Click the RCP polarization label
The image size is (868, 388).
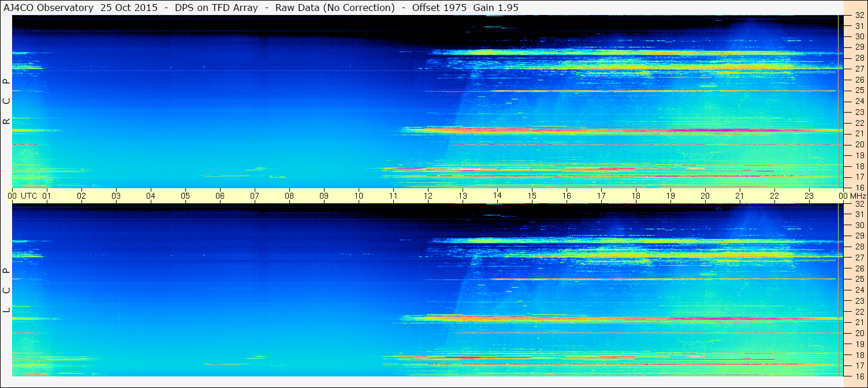pyautogui.click(x=6, y=101)
